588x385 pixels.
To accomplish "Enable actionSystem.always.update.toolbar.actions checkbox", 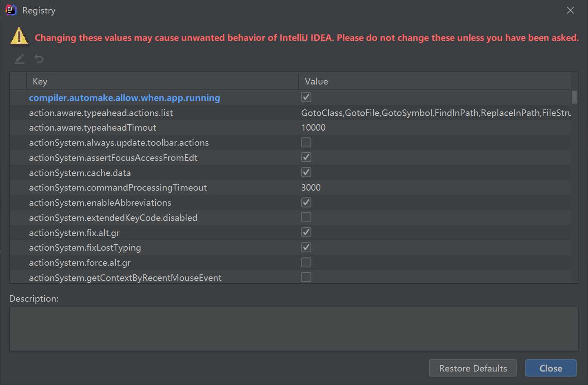I will pyautogui.click(x=306, y=142).
